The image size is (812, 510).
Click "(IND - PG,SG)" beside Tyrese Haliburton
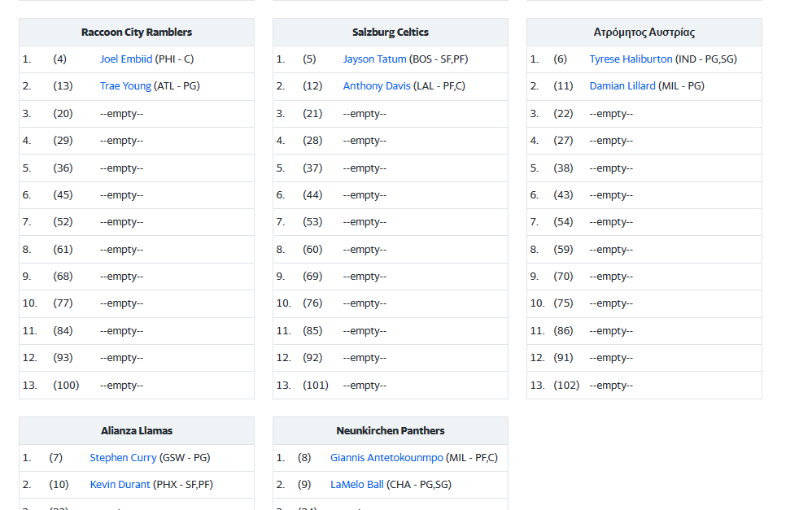coord(706,59)
